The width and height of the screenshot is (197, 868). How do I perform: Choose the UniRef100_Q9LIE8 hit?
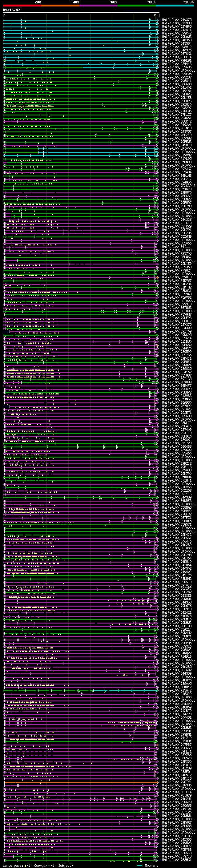[177, 98]
